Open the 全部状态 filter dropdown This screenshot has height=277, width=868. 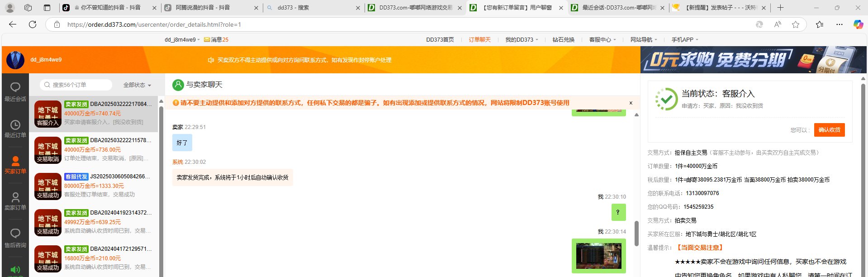tap(137, 85)
